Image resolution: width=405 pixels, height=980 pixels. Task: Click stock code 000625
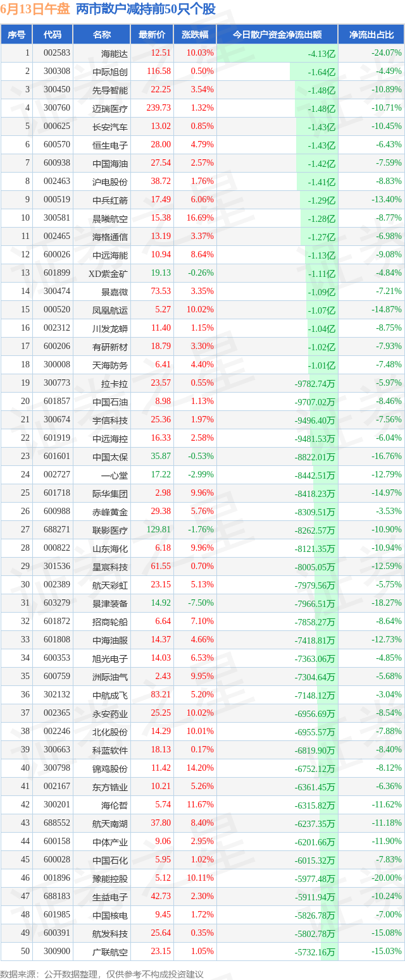57,126
